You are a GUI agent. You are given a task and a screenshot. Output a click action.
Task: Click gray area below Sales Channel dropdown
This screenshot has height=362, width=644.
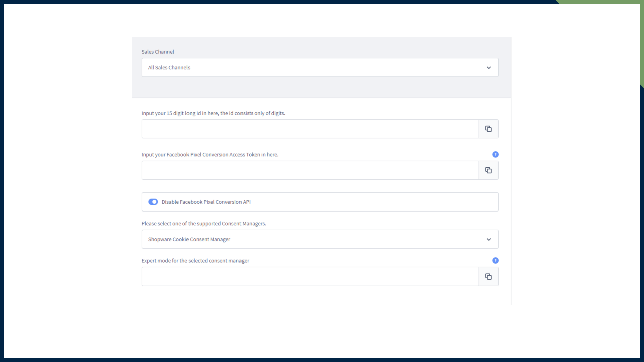321,88
